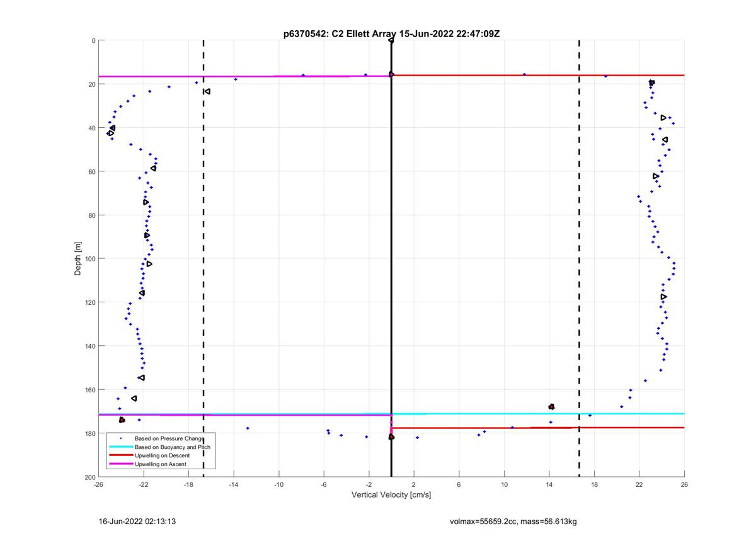The height and width of the screenshot is (536, 756).
Task: Click the red-filled marker near 14 cm/s
Action: (551, 407)
